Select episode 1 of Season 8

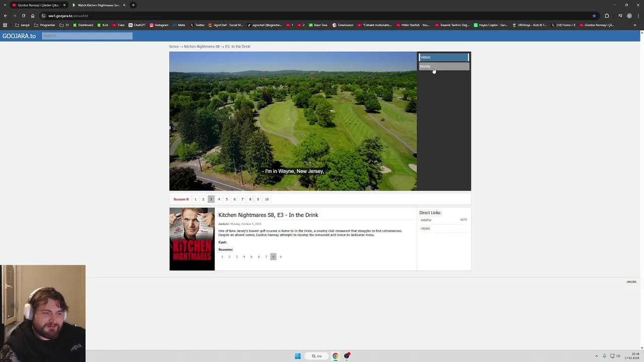(x=195, y=199)
